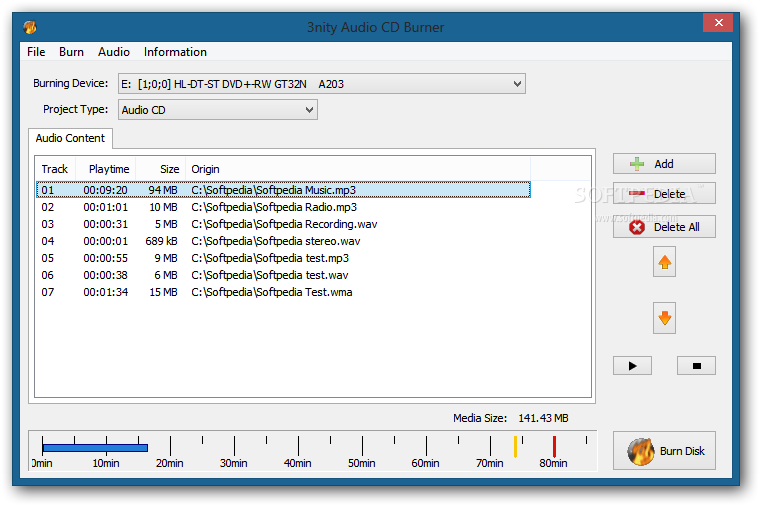Open the Information menu
The width and height of the screenshot is (760, 506).
(175, 52)
